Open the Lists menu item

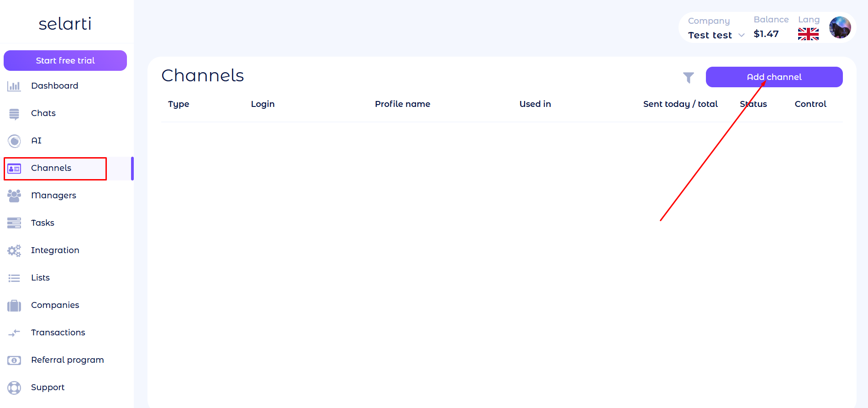tap(40, 278)
